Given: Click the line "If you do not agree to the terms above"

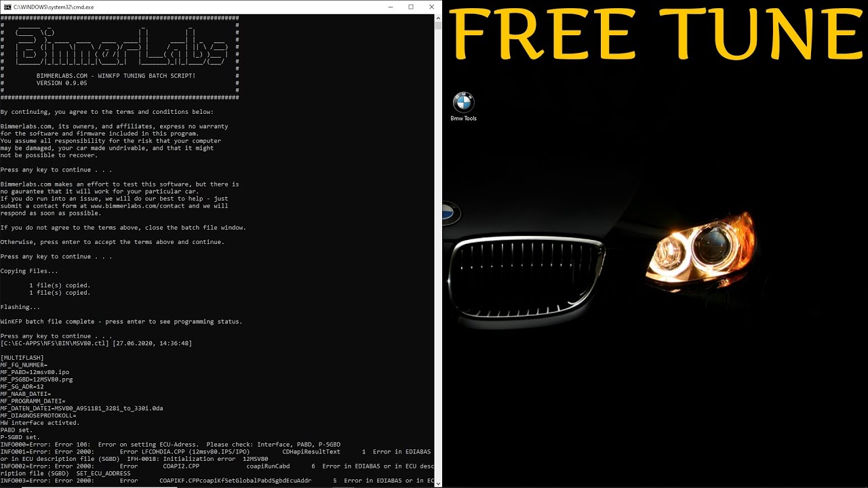Looking at the screenshot, I should point(123,227).
